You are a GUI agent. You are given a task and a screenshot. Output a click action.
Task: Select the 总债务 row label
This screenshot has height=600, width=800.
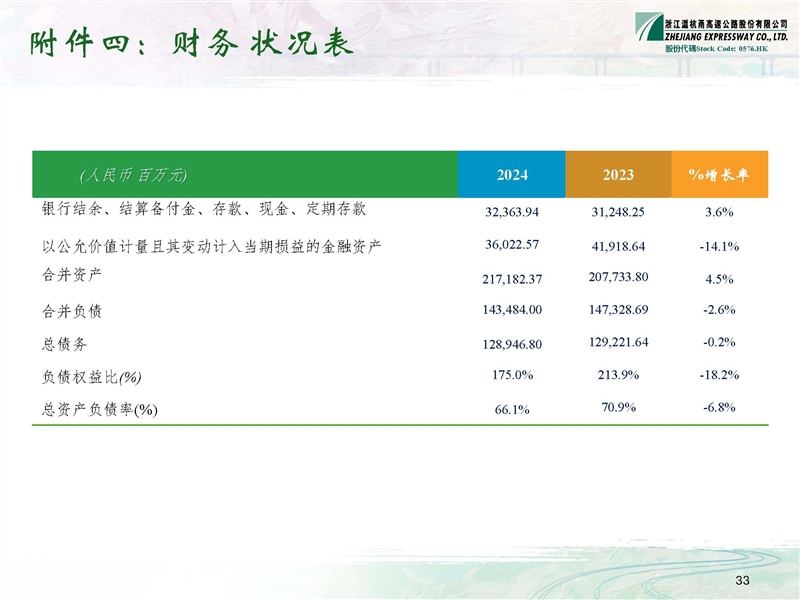65,344
